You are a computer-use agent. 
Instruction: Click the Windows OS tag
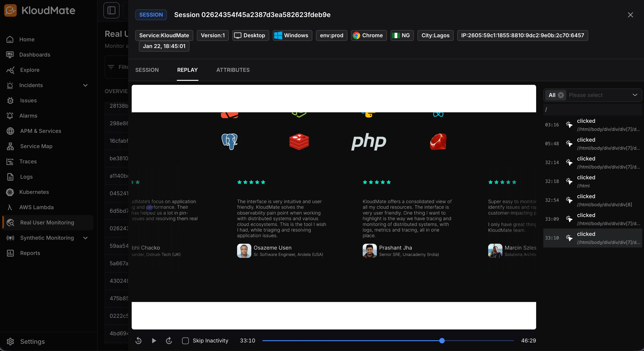click(292, 35)
